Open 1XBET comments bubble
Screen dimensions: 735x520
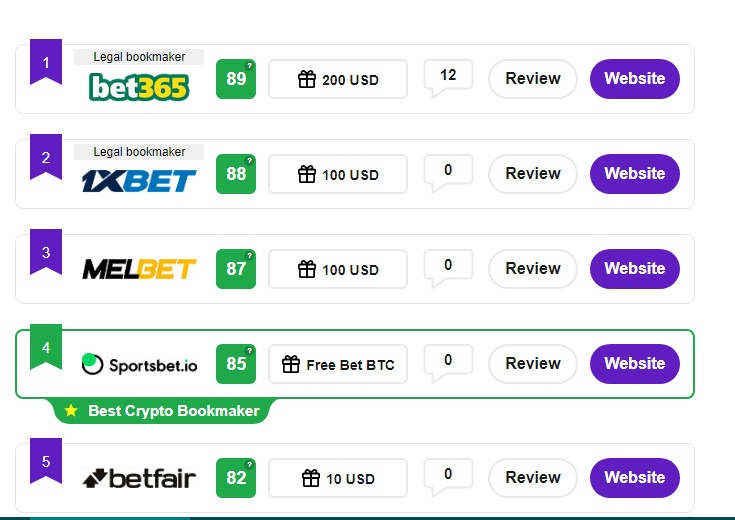click(448, 171)
